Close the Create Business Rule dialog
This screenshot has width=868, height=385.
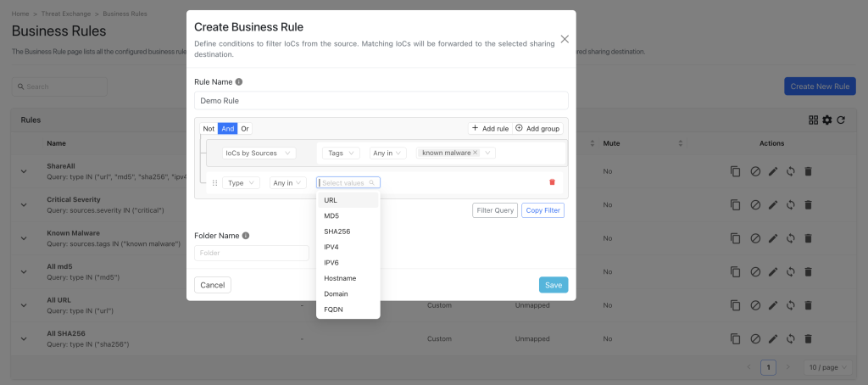565,39
